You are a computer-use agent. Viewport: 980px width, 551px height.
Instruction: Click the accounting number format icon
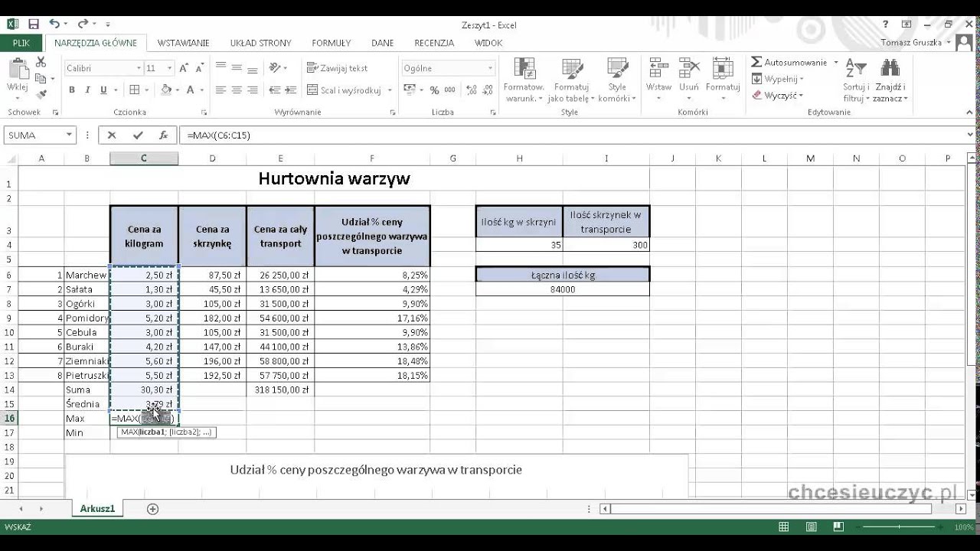410,90
